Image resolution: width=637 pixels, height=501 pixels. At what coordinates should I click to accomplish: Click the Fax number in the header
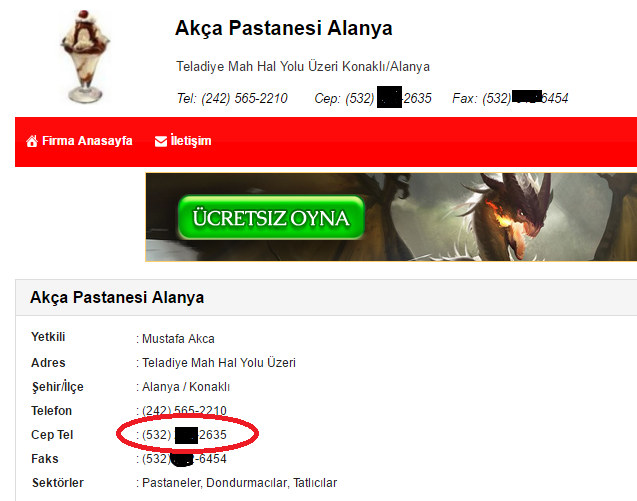coord(525,98)
